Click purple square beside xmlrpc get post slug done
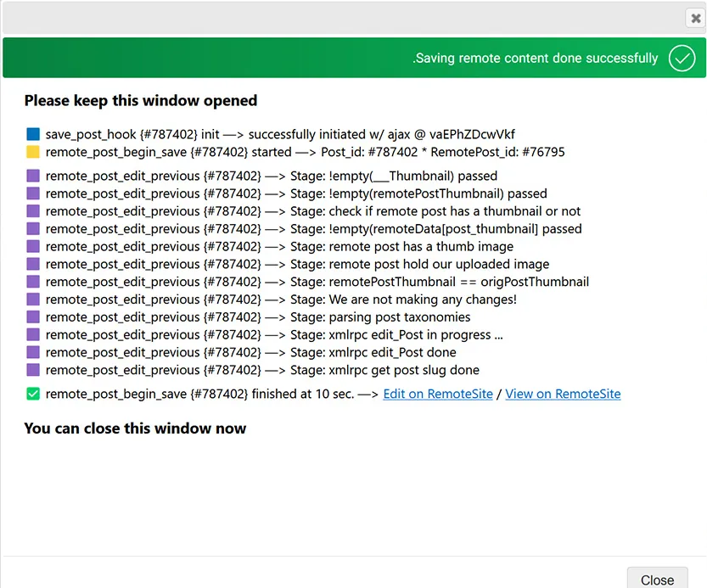The width and height of the screenshot is (707, 588). pyautogui.click(x=33, y=370)
